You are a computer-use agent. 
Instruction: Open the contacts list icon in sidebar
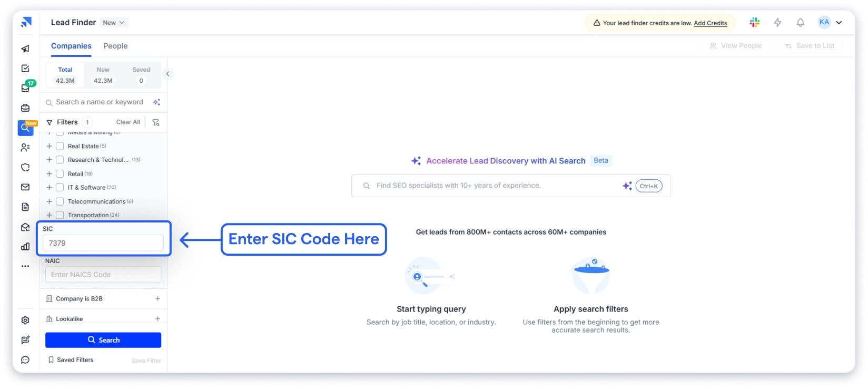25,148
